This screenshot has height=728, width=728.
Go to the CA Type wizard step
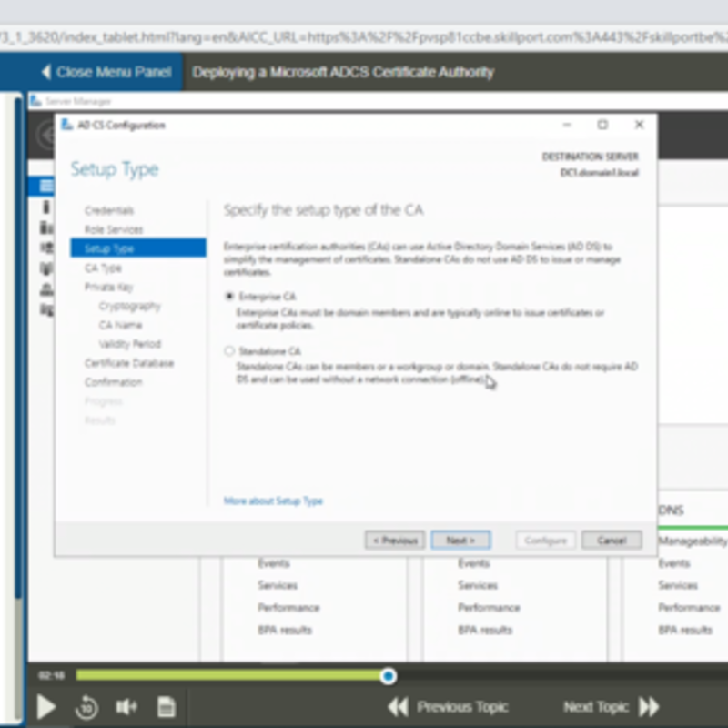pyautogui.click(x=103, y=268)
